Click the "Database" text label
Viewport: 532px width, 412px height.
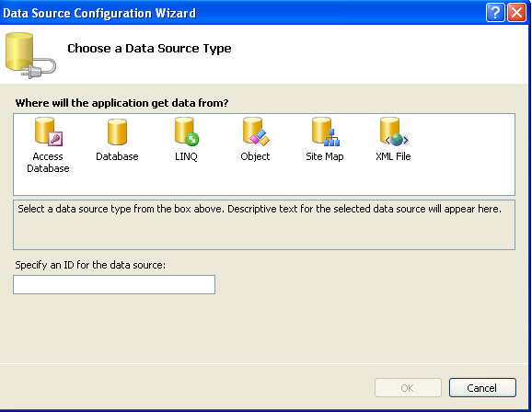[117, 156]
